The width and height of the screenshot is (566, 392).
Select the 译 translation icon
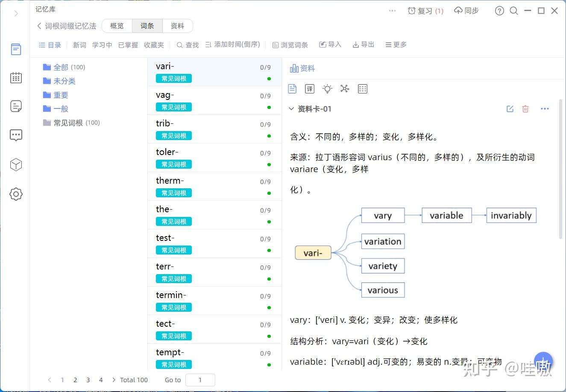click(x=310, y=88)
